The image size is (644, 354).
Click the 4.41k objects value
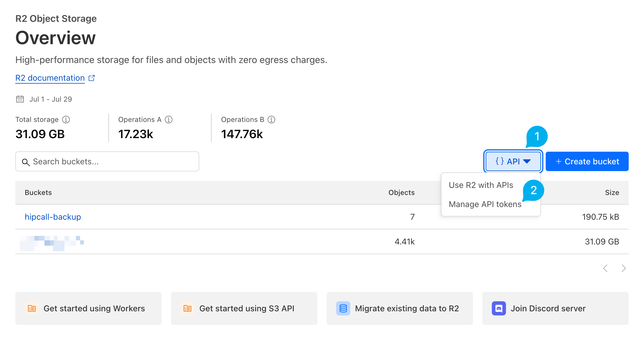click(x=404, y=242)
